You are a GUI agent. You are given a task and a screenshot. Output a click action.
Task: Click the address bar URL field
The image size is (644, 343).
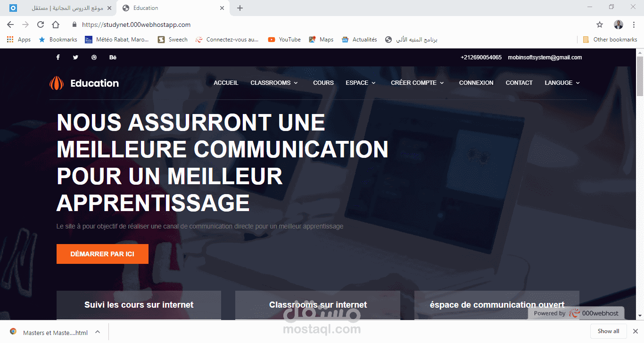coord(330,24)
